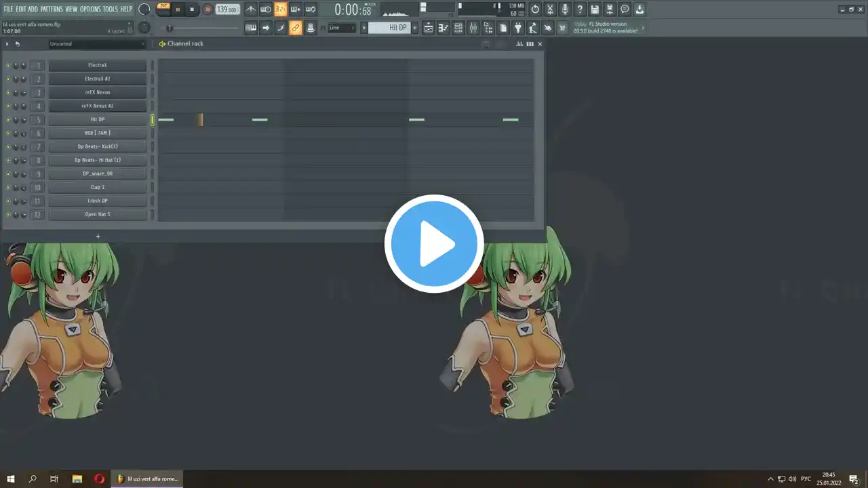This screenshot has height=488, width=868.
Task: Select the reFX Nexus #2 channel button
Action: 98,106
